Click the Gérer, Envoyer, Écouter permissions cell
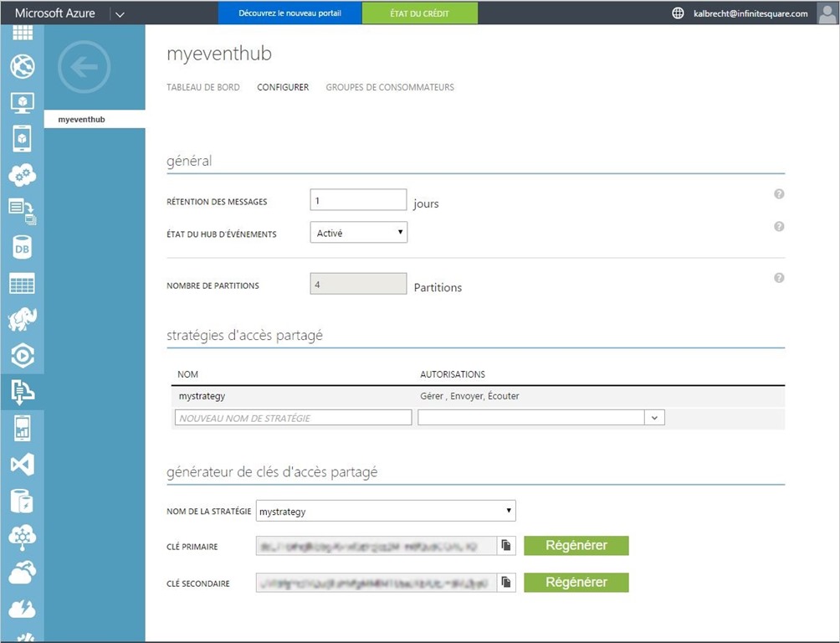 (x=470, y=396)
